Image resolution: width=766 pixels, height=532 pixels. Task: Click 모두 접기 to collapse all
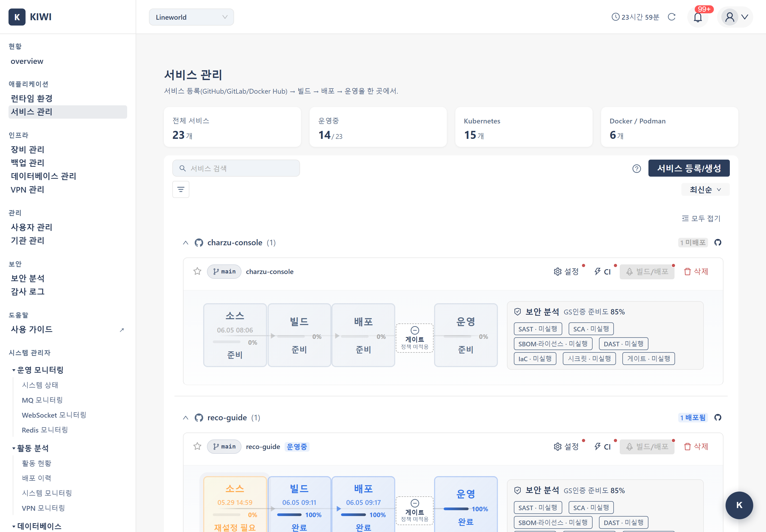(x=701, y=218)
